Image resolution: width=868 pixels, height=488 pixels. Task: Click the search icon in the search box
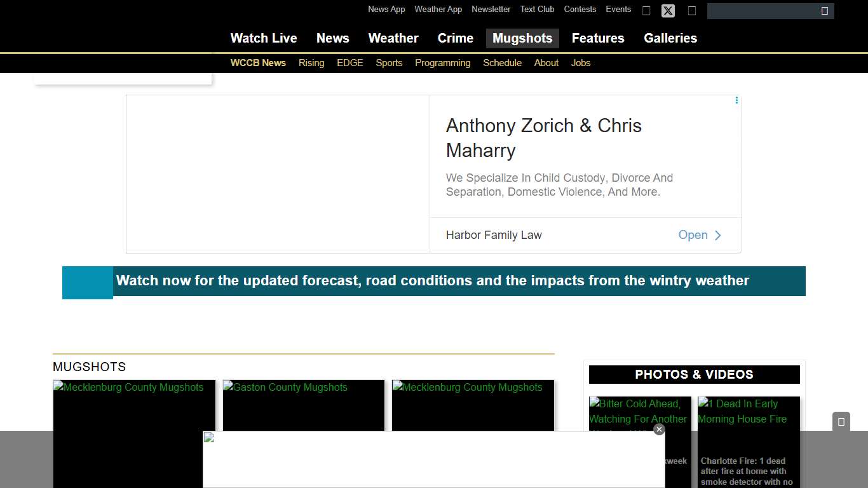point(824,11)
